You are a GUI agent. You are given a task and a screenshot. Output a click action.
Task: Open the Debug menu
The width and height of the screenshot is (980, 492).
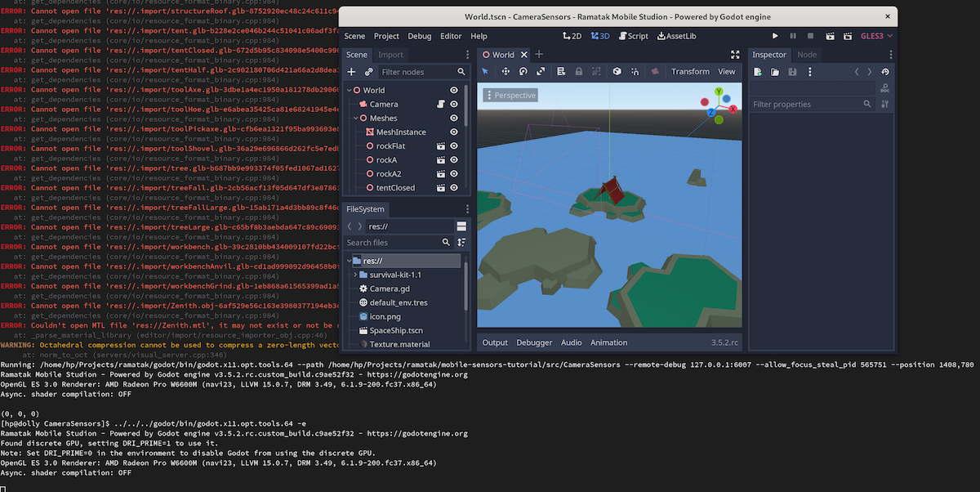coord(419,36)
